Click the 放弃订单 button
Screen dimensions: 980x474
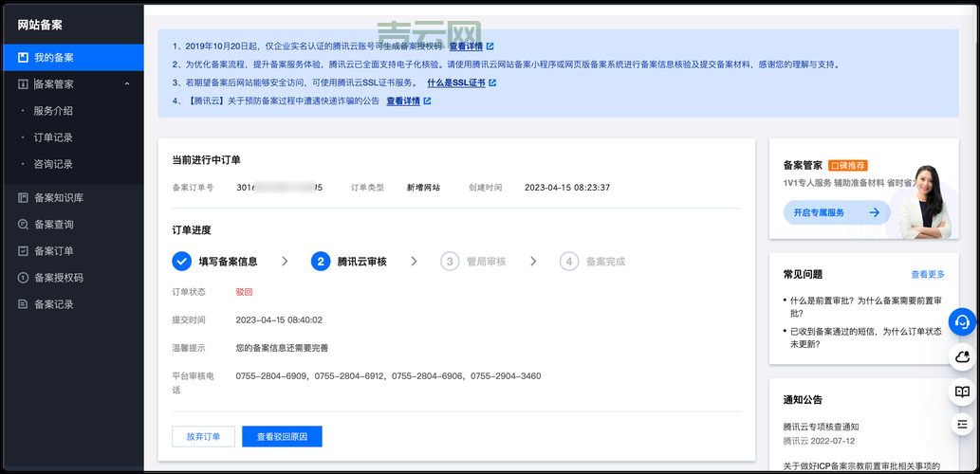tap(204, 436)
